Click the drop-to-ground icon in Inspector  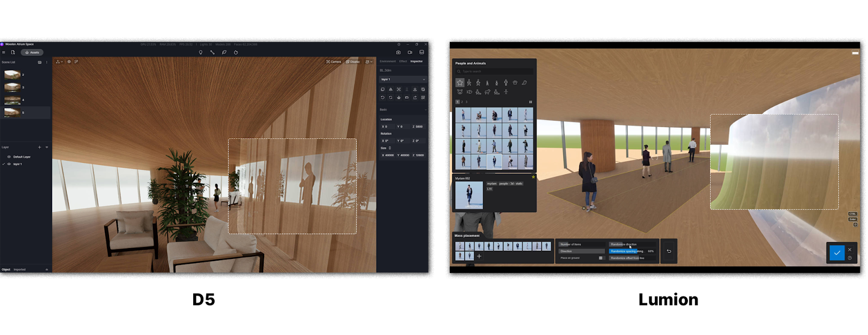[415, 90]
